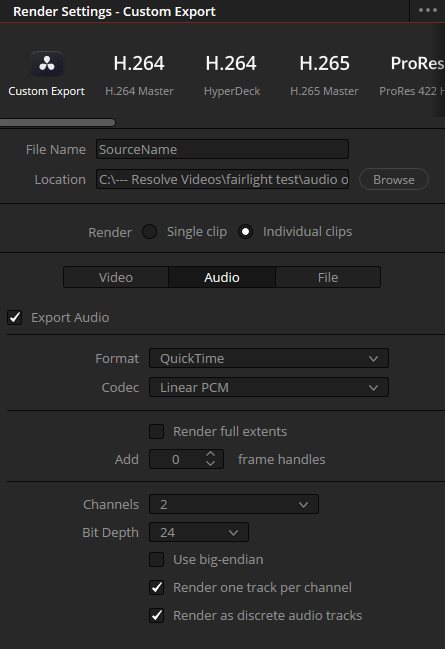Enable Use big-endian checkbox

[156, 560]
